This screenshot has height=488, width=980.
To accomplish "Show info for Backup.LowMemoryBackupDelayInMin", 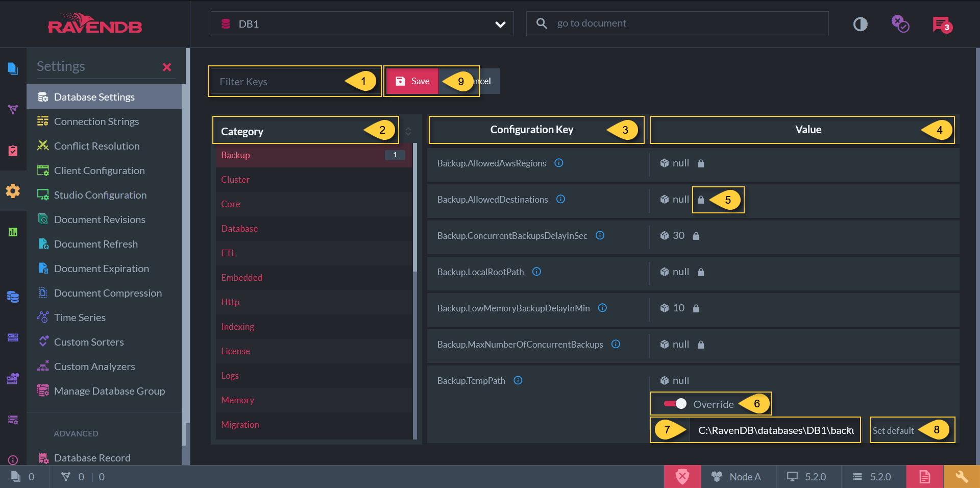I will [x=602, y=308].
